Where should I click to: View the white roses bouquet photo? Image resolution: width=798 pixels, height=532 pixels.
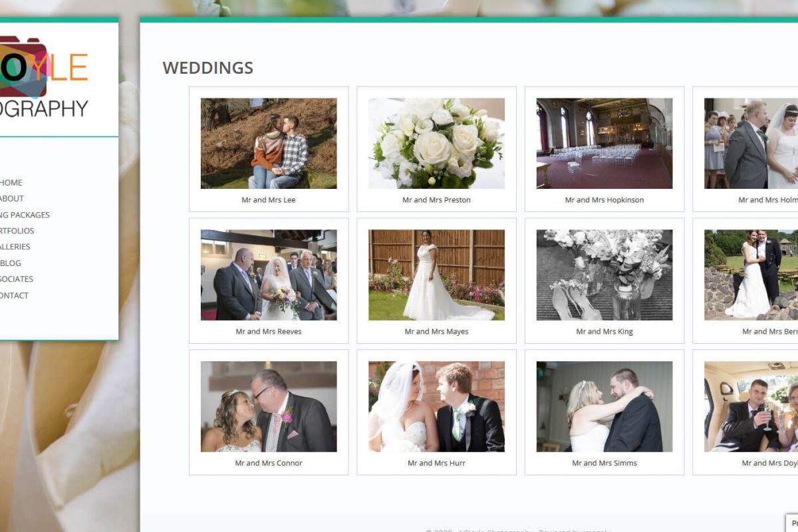(x=436, y=144)
